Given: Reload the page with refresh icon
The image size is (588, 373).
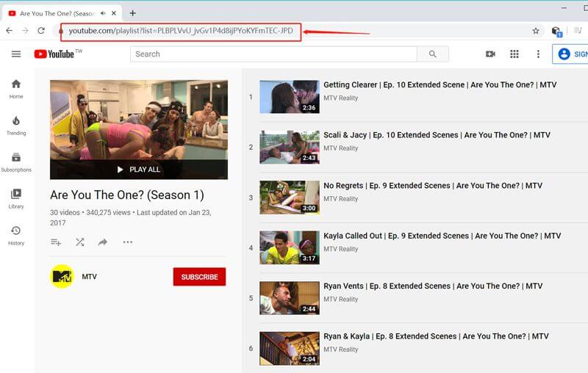Looking at the screenshot, I should click(41, 31).
